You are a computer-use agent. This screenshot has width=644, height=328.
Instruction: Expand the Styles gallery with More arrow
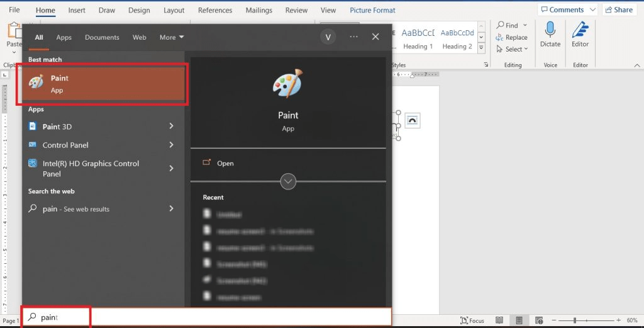coord(481,48)
